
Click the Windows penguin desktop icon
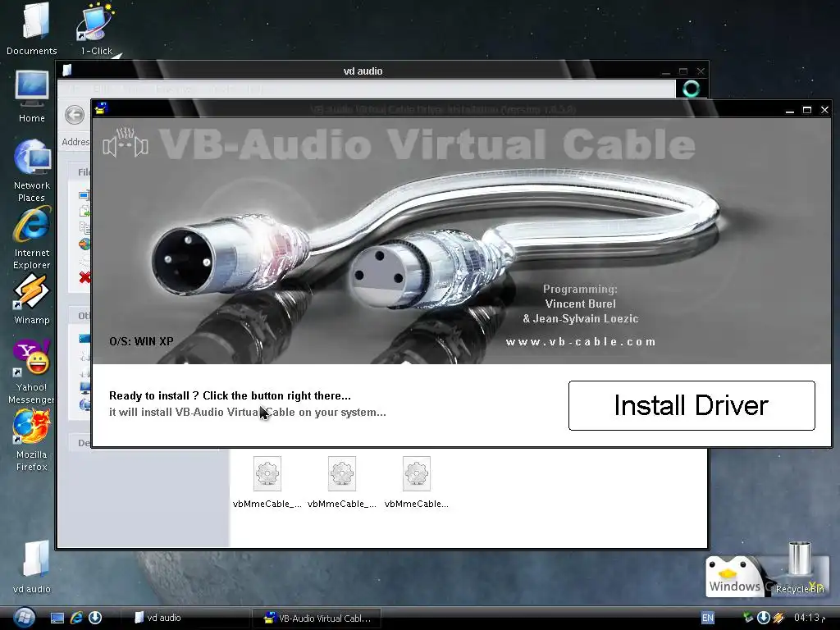tap(734, 576)
